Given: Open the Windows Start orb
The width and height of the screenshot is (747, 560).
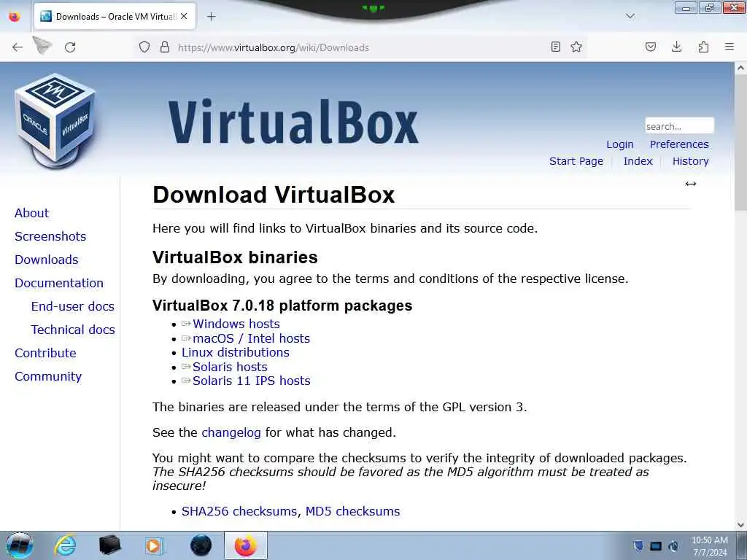Looking at the screenshot, I should (20, 545).
